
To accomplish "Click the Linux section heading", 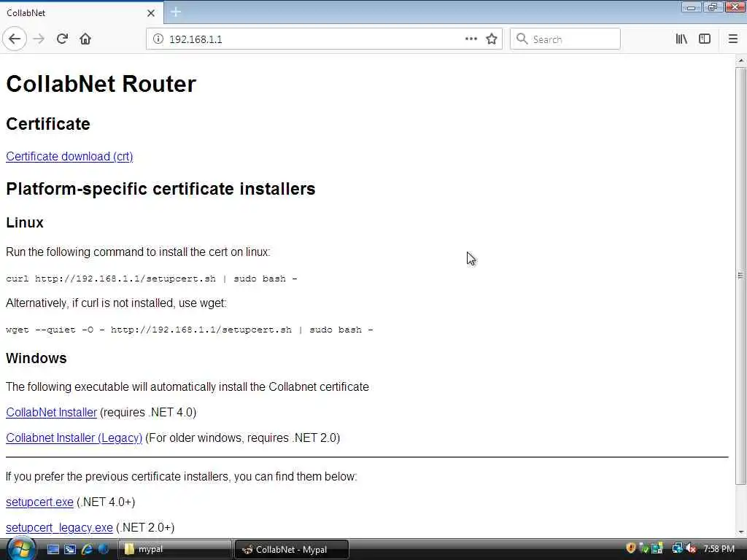I will (25, 222).
